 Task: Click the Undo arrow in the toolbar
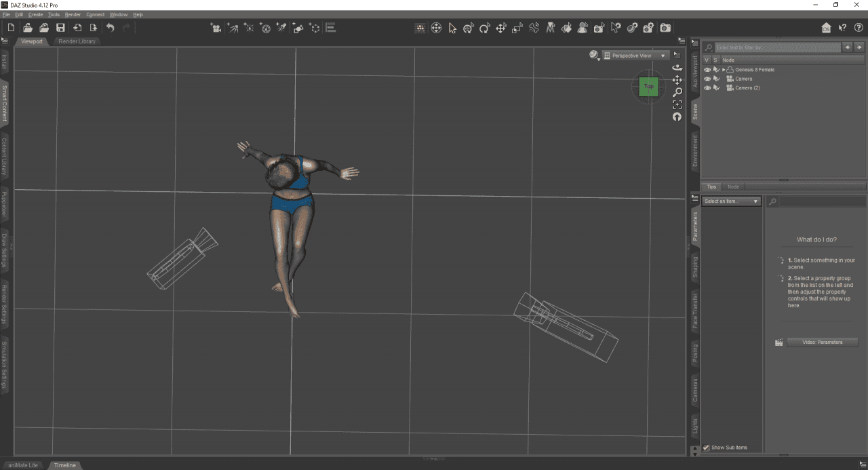click(110, 28)
